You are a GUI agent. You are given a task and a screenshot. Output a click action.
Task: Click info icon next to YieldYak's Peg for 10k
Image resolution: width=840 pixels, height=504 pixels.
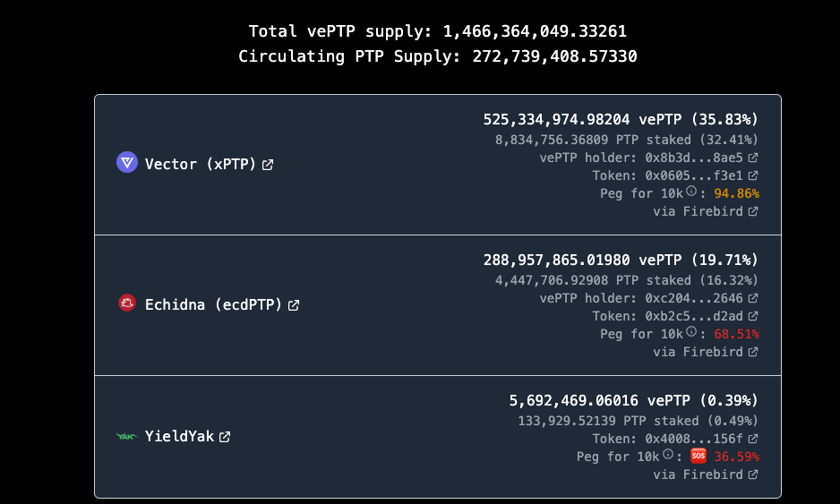(x=668, y=454)
